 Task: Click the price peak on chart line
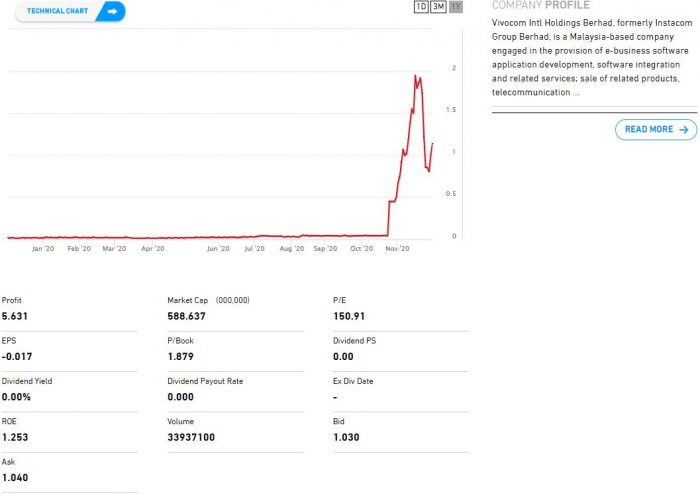(415, 75)
